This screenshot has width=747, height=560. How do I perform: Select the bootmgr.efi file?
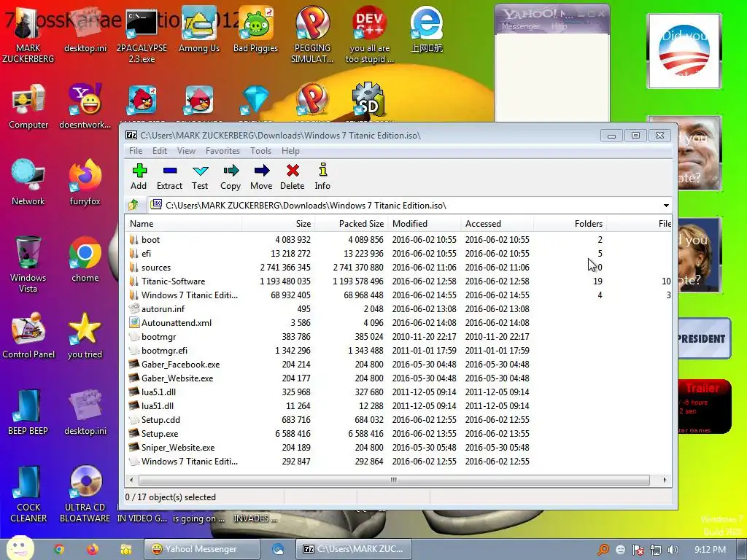(398, 351)
